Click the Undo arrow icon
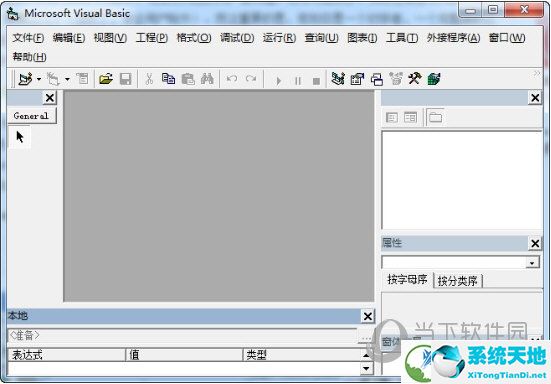 pos(232,79)
